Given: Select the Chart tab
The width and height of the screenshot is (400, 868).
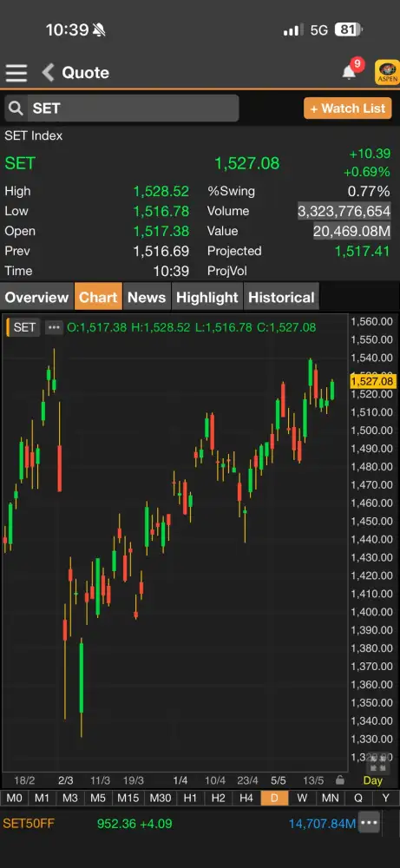Looking at the screenshot, I should click(x=98, y=297).
